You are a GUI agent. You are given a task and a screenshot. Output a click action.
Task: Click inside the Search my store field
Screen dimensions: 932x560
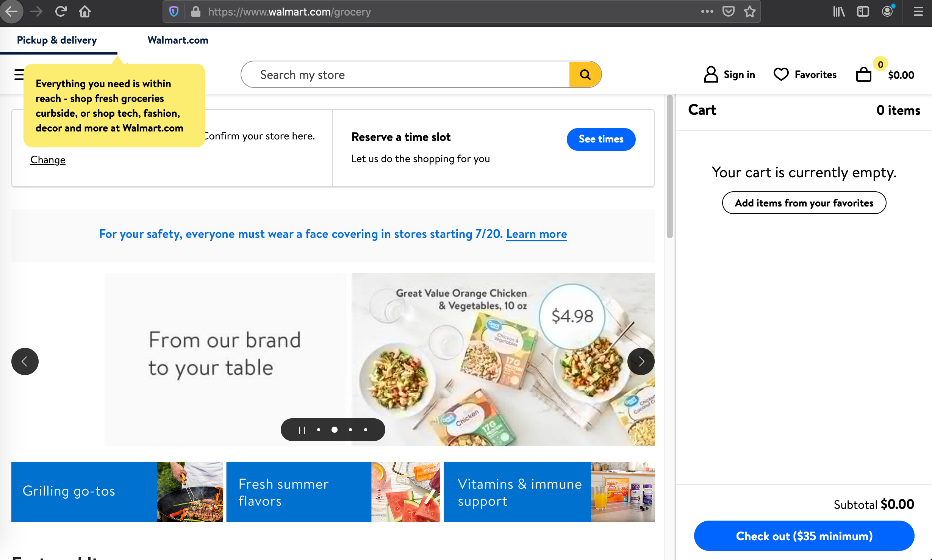tap(379, 74)
